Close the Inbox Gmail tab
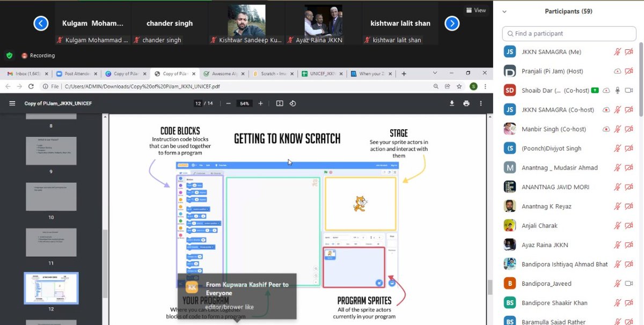 point(47,74)
